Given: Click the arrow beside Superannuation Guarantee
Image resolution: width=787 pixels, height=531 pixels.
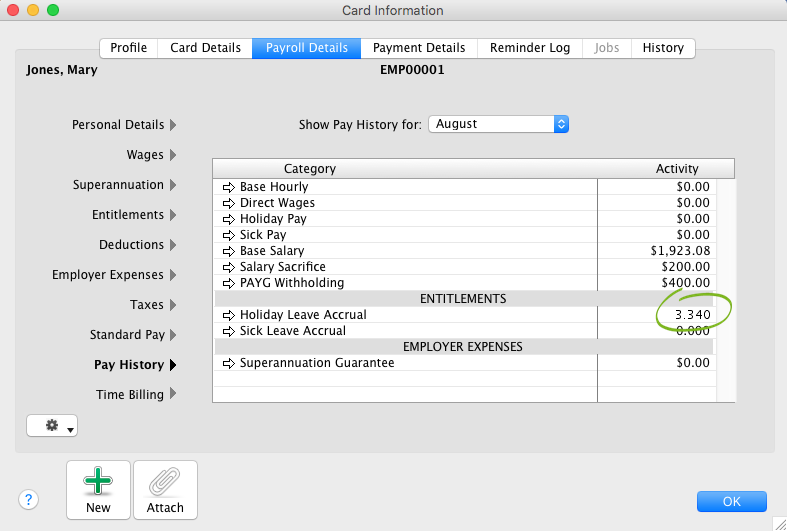Looking at the screenshot, I should [228, 363].
